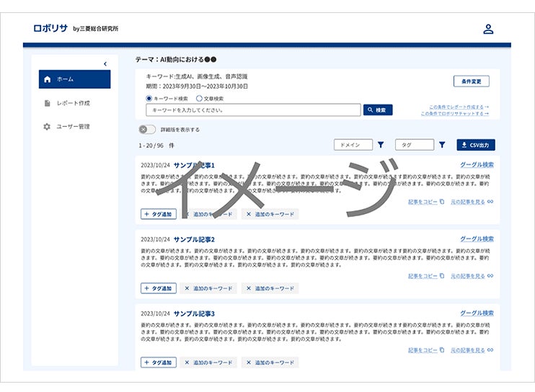Click the CSV出力 download button
Viewport: 535px width, 392px height.
tap(476, 145)
